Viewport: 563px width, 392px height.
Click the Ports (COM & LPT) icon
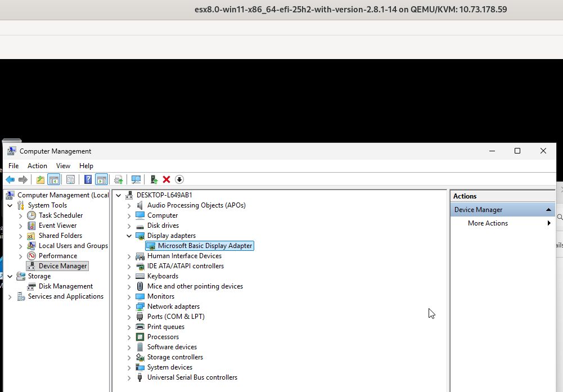[x=140, y=317]
